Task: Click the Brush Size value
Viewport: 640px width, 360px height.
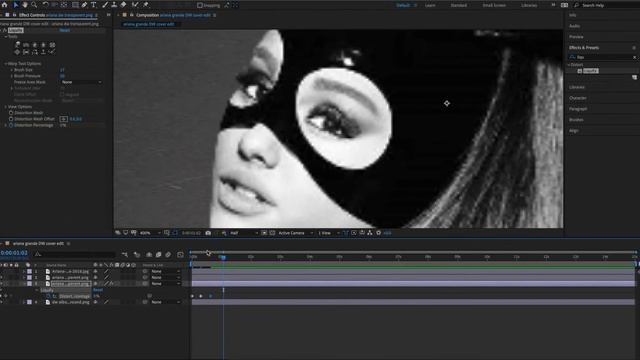Action: 62,70
